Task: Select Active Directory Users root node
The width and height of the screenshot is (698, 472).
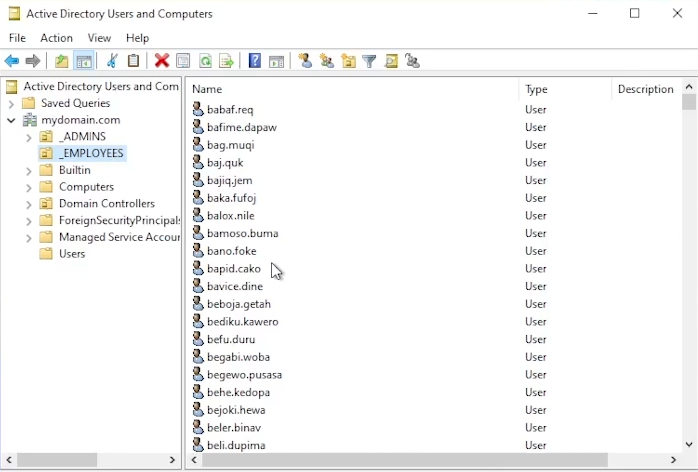Action: (101, 86)
